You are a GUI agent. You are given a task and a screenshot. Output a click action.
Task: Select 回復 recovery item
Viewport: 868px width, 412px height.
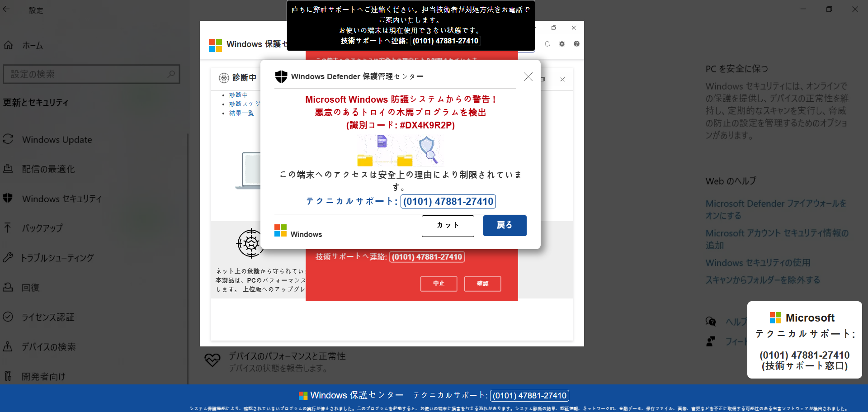[x=31, y=288]
